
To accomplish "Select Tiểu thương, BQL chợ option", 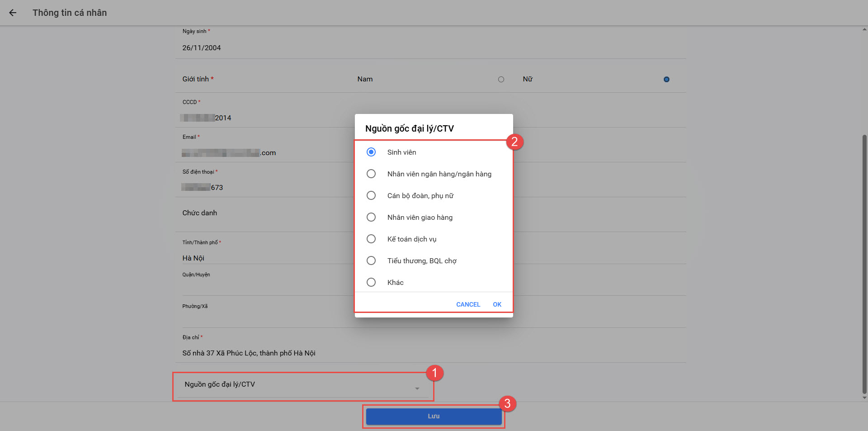I will coord(371,260).
